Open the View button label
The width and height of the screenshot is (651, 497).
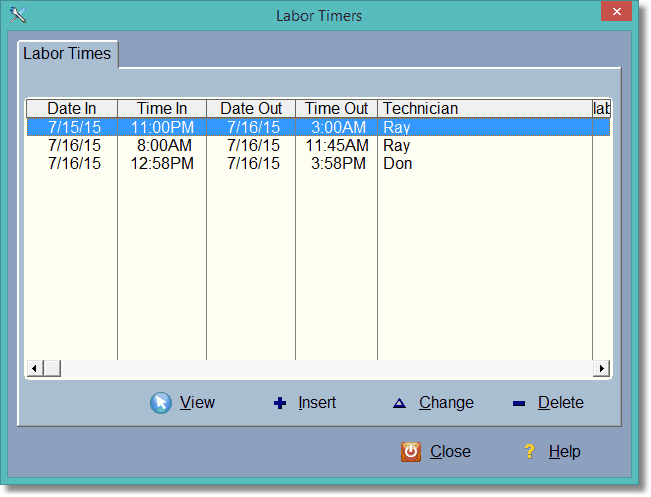click(197, 402)
